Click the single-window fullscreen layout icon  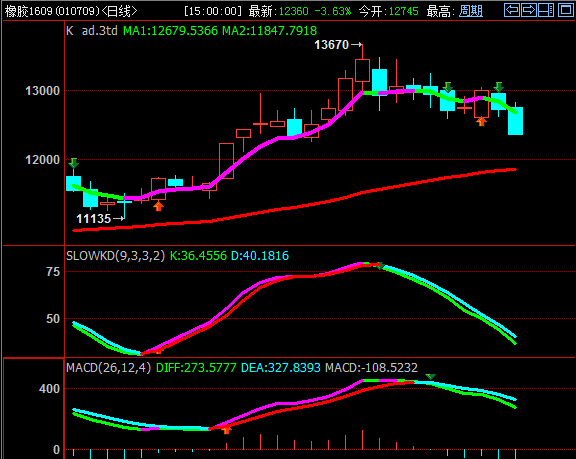(565, 10)
